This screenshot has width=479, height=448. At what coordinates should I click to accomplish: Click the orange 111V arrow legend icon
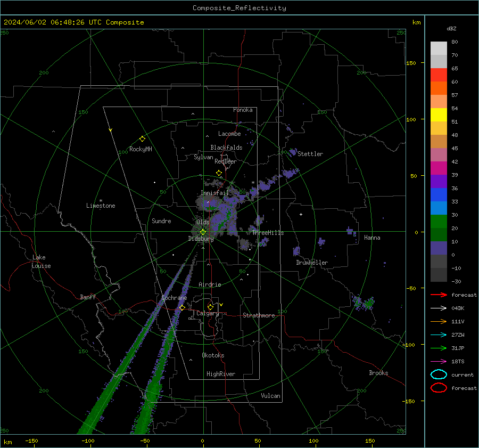click(439, 321)
